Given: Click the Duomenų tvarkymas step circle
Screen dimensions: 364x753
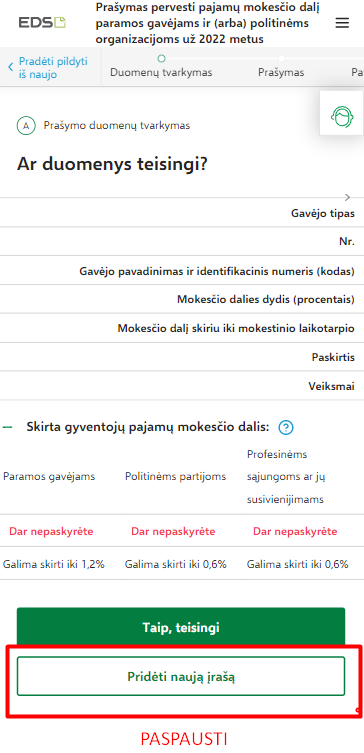Looking at the screenshot, I should click(x=161, y=59).
